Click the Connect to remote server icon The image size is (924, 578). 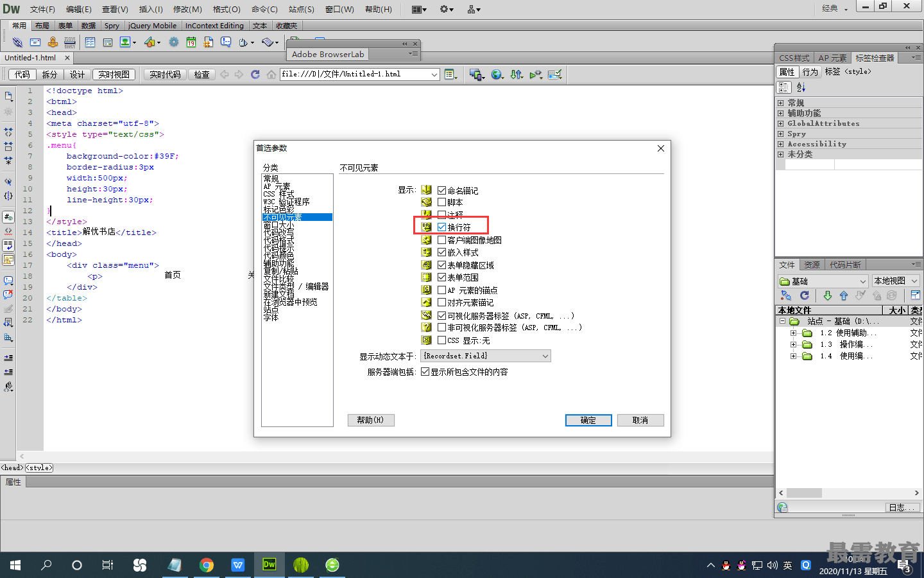click(786, 295)
